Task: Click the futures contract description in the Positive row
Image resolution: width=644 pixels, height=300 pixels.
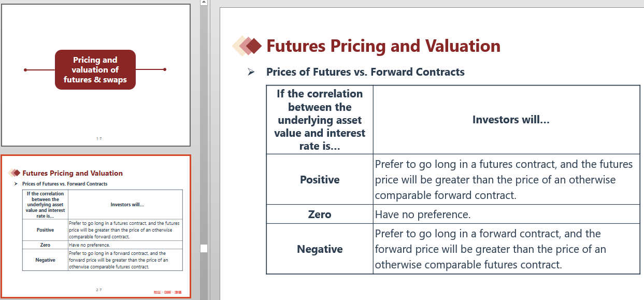Action: click(x=504, y=180)
